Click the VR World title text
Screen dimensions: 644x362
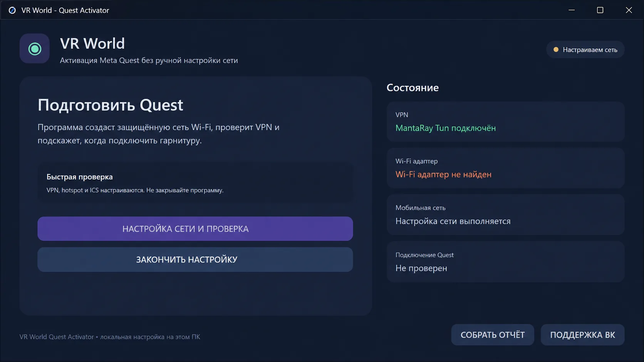coord(92,43)
